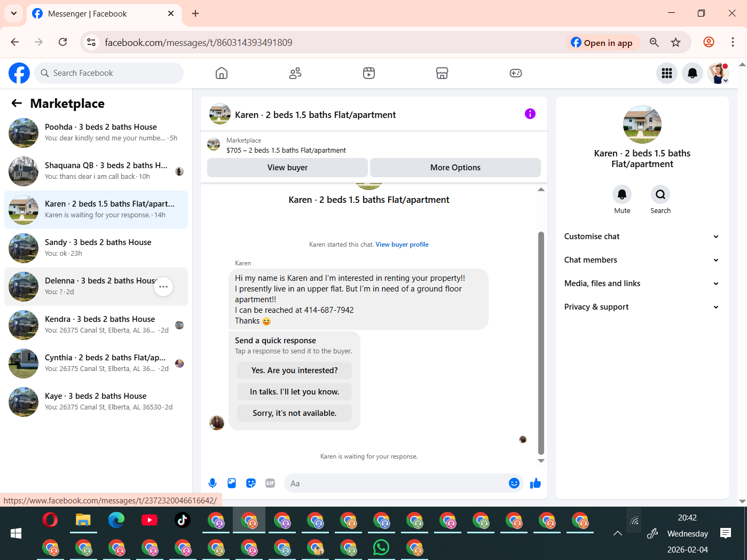Open the Facebook menu grid icon
747x560 pixels.
pyautogui.click(x=667, y=73)
